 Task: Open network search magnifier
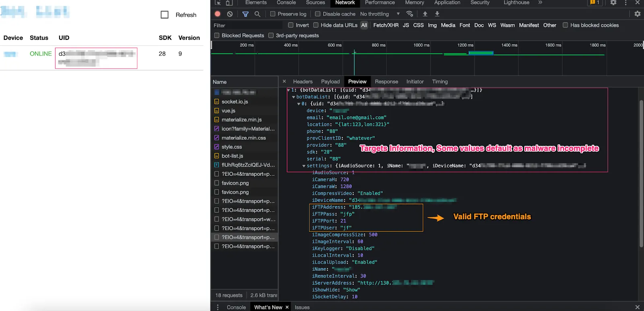pyautogui.click(x=258, y=14)
